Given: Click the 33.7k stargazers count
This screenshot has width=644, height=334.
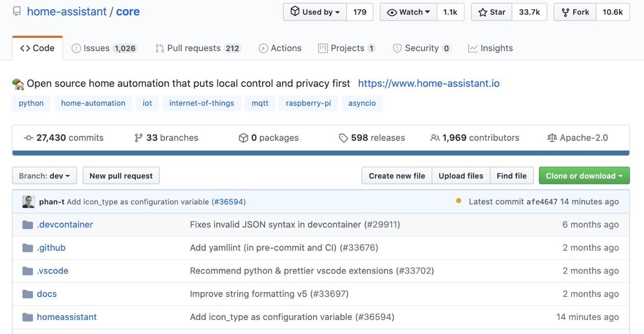Looking at the screenshot, I should coord(529,12).
